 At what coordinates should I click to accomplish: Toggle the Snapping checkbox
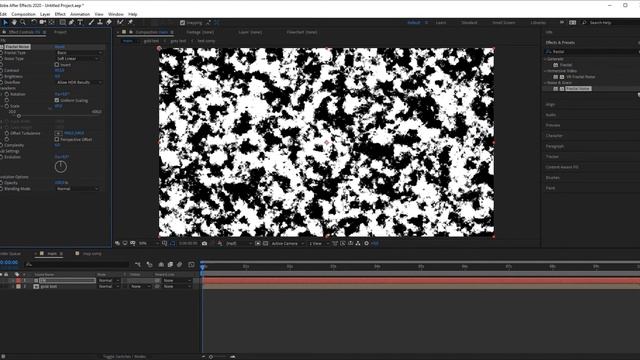182,23
